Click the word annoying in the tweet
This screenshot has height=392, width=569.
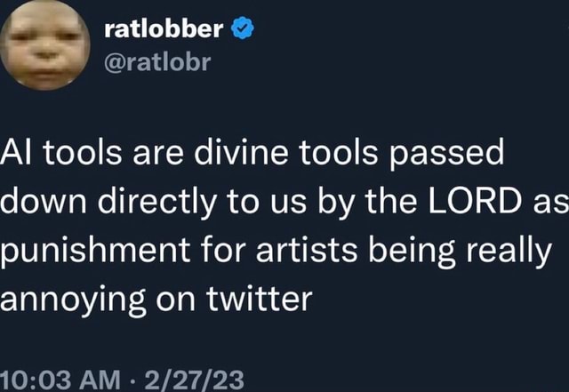(x=73, y=300)
